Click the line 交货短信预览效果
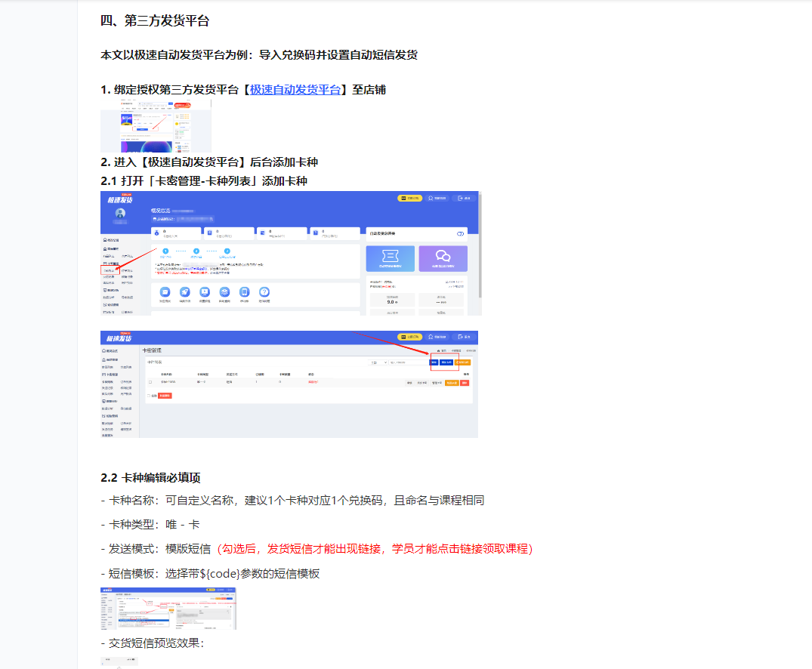The width and height of the screenshot is (812, 669). 153,643
